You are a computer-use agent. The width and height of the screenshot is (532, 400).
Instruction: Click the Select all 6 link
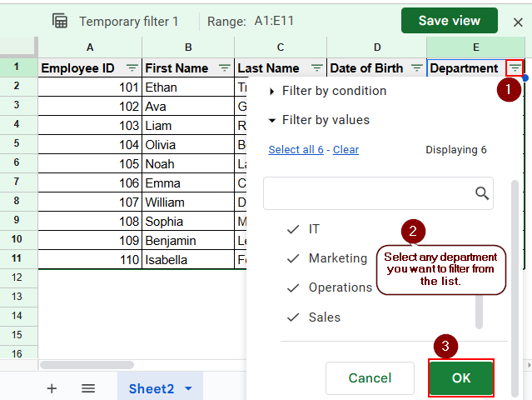tap(296, 150)
